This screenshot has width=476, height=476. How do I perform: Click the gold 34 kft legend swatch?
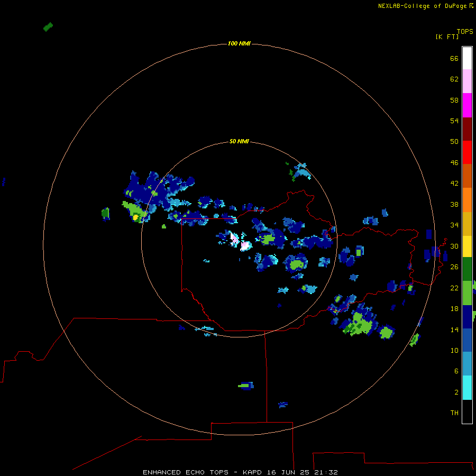pos(467,224)
